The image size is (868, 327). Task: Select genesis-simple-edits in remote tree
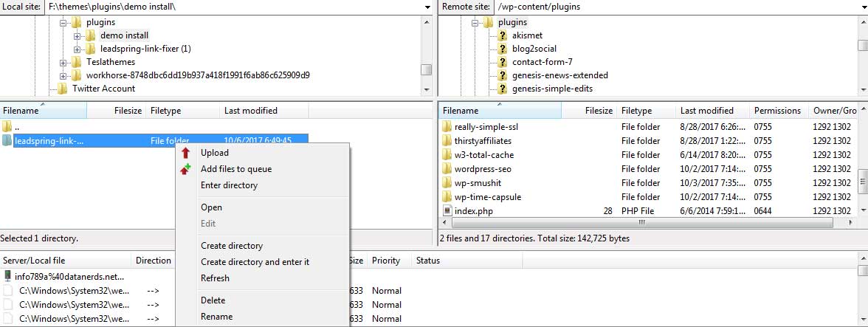pyautogui.click(x=552, y=89)
